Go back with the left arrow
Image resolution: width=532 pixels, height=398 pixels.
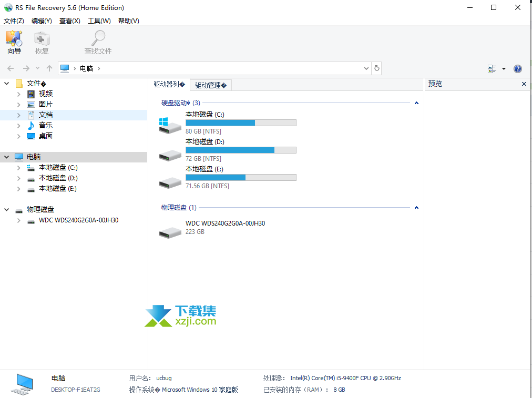11,68
